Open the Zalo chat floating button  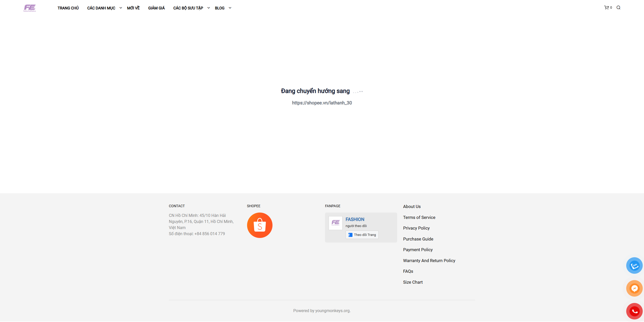634,266
